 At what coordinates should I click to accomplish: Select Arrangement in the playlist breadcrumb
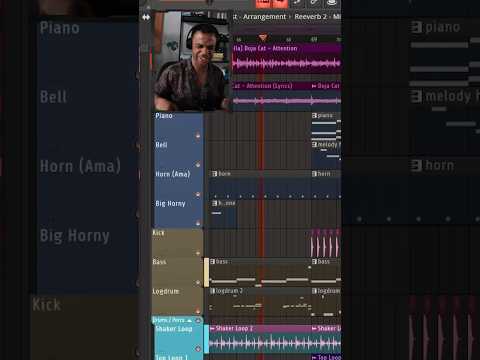coord(264,17)
